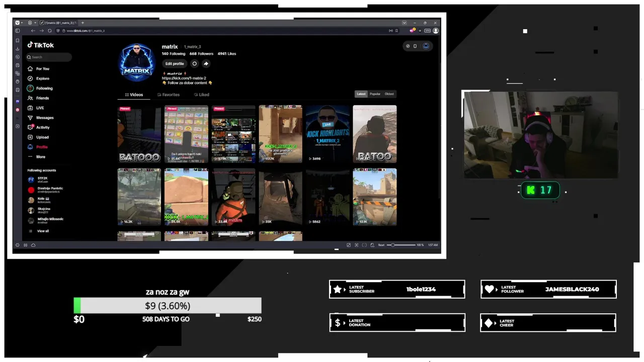Click the tracker shield icon in address bar
644x362 pixels.
[x=58, y=31]
